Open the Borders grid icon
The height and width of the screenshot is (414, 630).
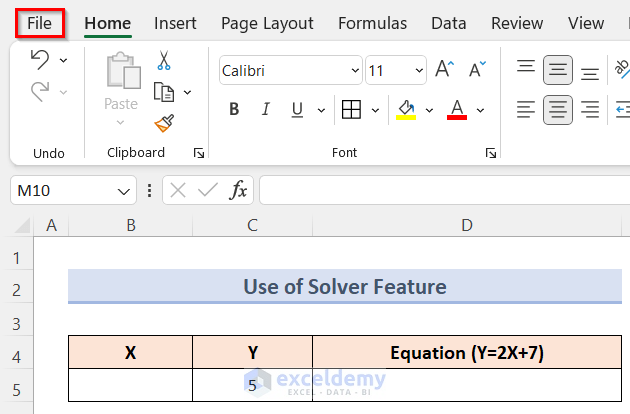pyautogui.click(x=351, y=109)
